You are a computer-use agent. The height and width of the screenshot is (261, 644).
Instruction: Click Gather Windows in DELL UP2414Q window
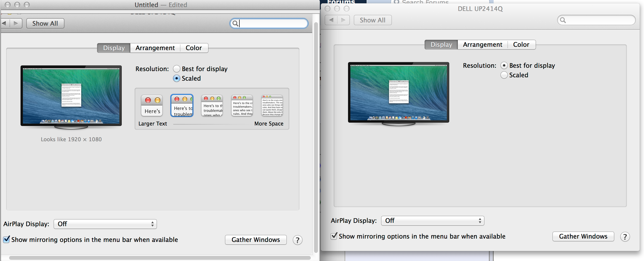click(x=583, y=236)
